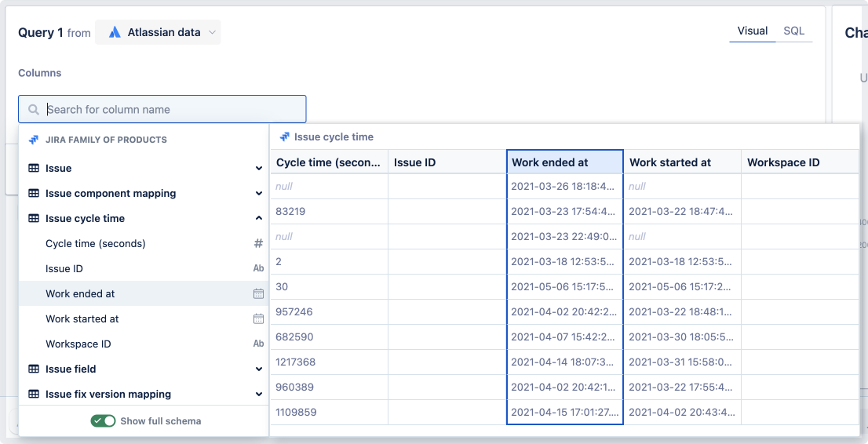The image size is (868, 444).
Task: Click the Work ended at preview table header
Action: (x=565, y=162)
